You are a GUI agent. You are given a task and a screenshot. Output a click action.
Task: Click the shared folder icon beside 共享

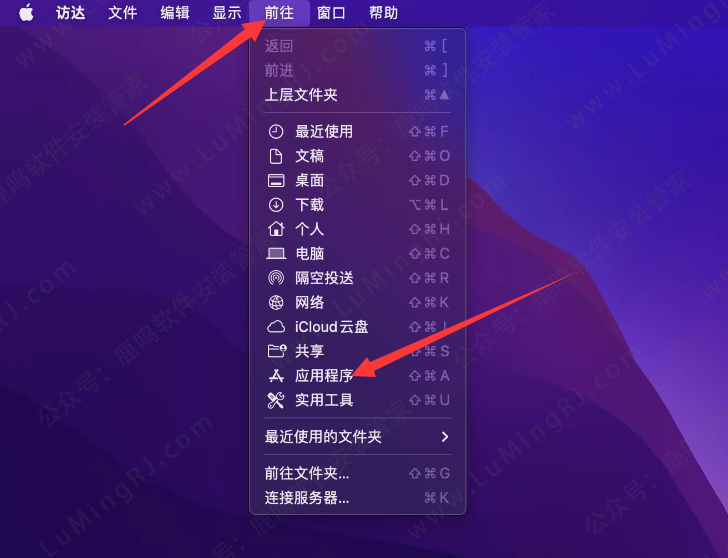pos(277,351)
